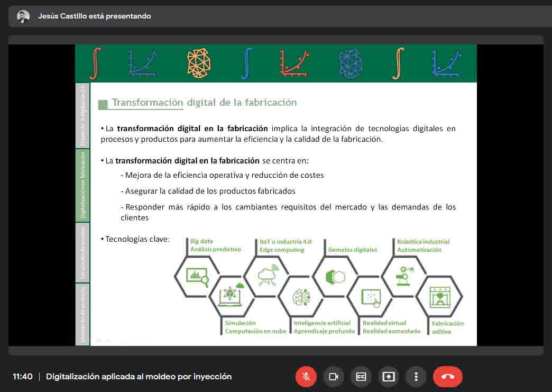
Task: Click 'Edge computing' label
Action: 282,250
